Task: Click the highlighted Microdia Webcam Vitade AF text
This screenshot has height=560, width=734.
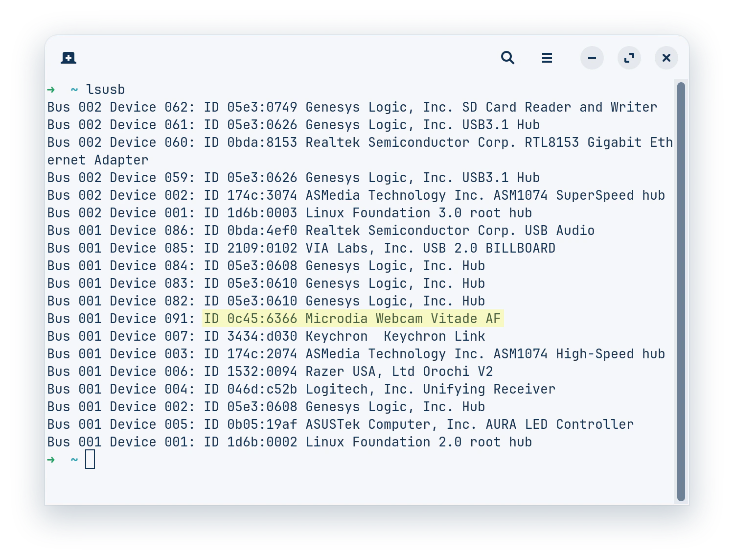Action: [x=352, y=319]
